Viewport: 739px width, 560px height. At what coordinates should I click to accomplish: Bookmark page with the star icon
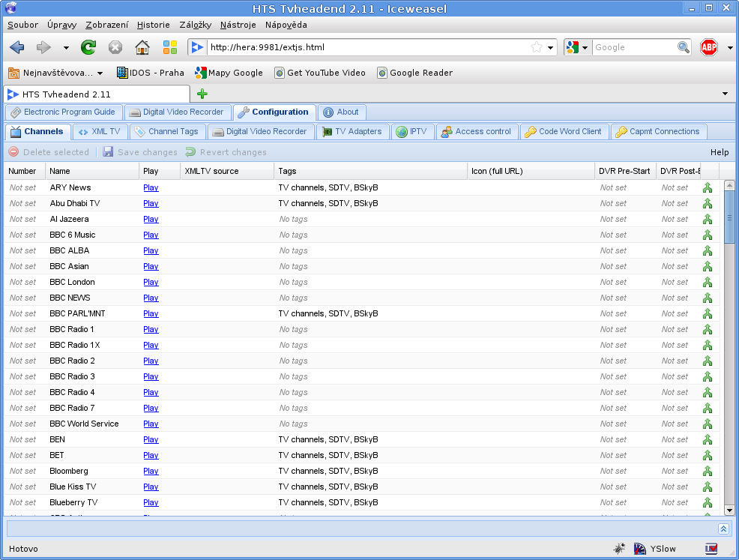tap(537, 47)
